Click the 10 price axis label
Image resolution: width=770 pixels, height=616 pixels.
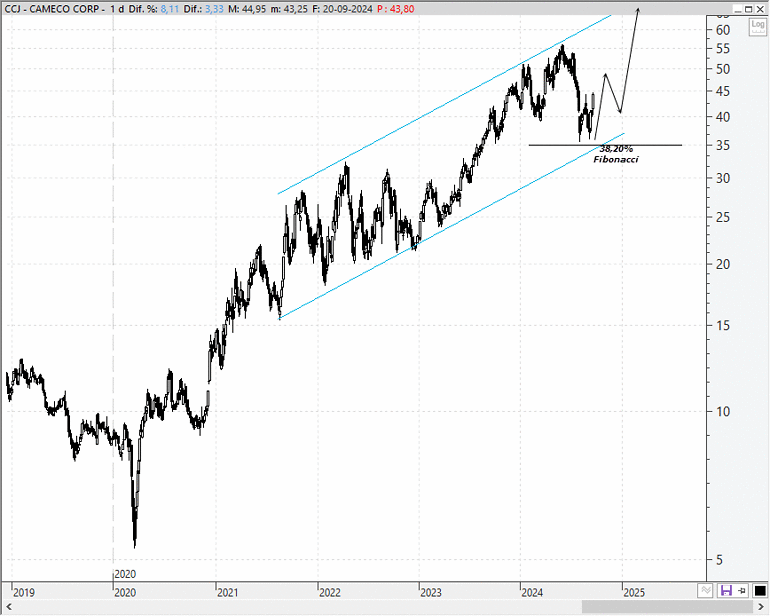(723, 412)
